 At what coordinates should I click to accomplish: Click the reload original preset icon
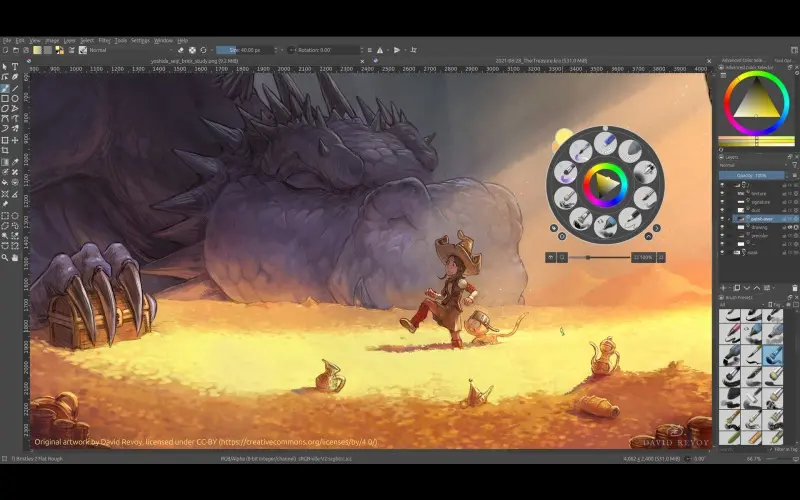pos(204,49)
